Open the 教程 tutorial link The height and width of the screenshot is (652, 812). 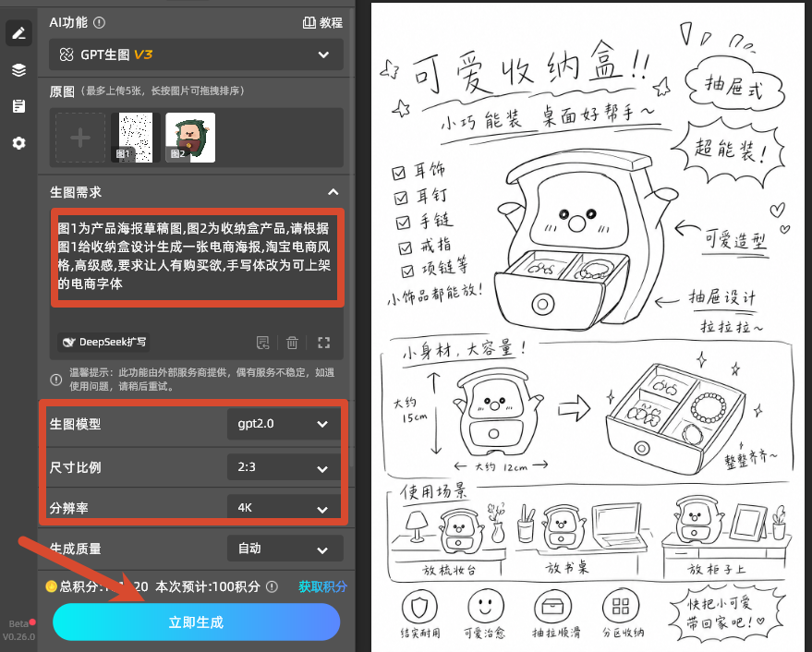(x=322, y=23)
